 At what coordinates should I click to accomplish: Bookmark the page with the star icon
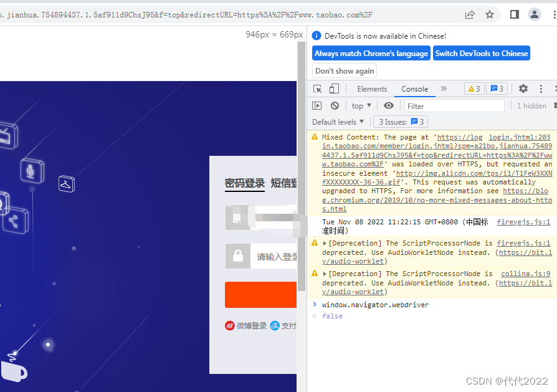click(x=490, y=14)
